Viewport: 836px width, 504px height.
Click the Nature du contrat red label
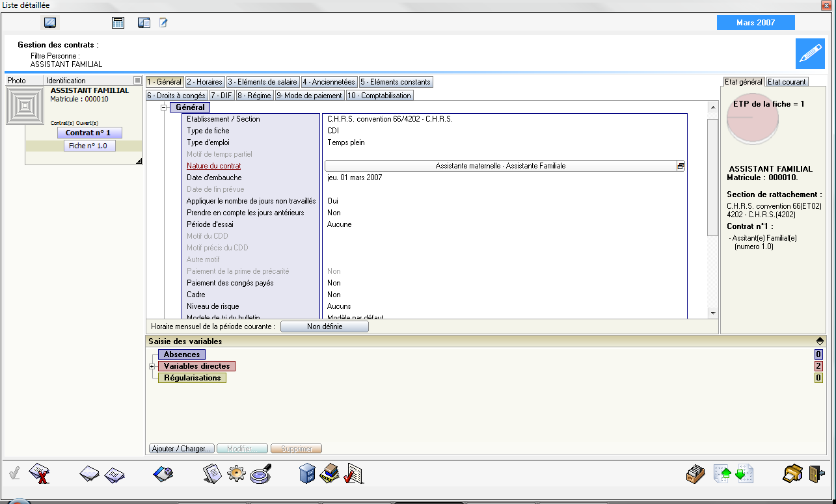point(213,166)
